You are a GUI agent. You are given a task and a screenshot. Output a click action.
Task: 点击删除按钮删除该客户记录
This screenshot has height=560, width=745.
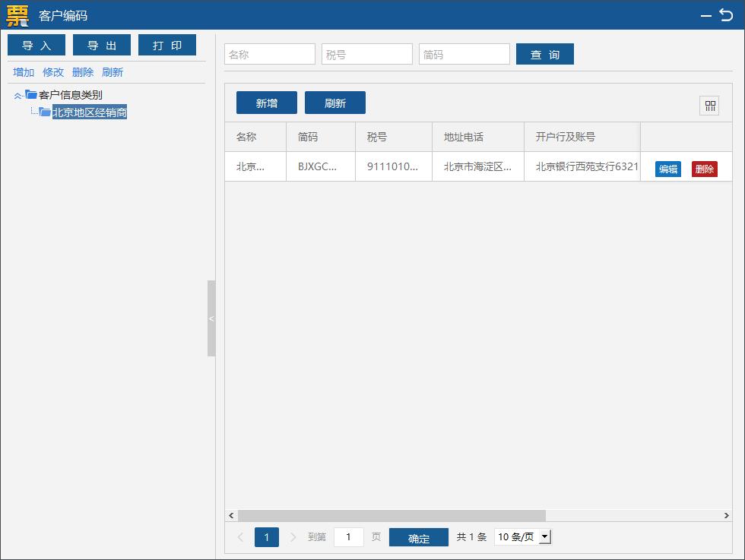(x=704, y=169)
